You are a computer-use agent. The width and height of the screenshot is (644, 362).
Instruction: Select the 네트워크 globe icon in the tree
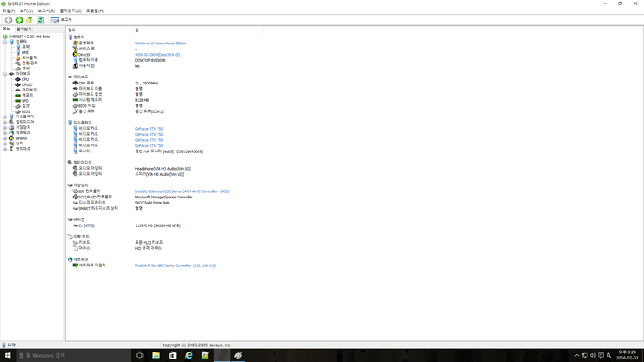click(x=11, y=133)
